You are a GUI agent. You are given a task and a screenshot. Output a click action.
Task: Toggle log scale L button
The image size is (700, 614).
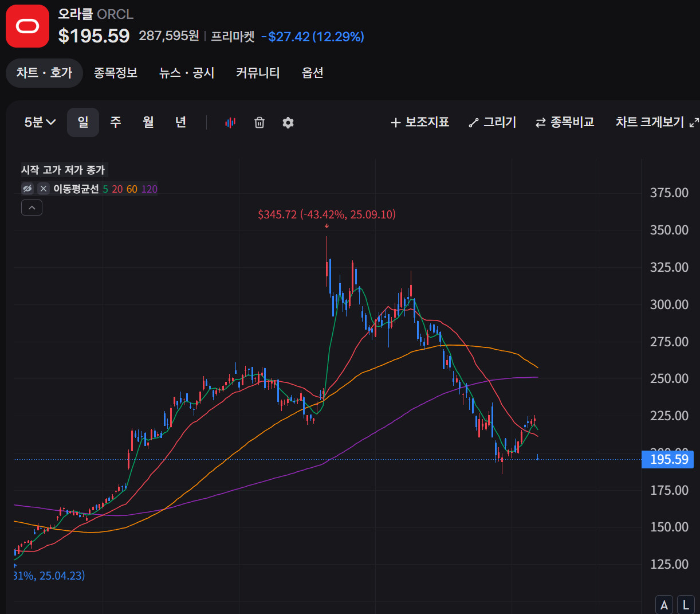pos(686,605)
